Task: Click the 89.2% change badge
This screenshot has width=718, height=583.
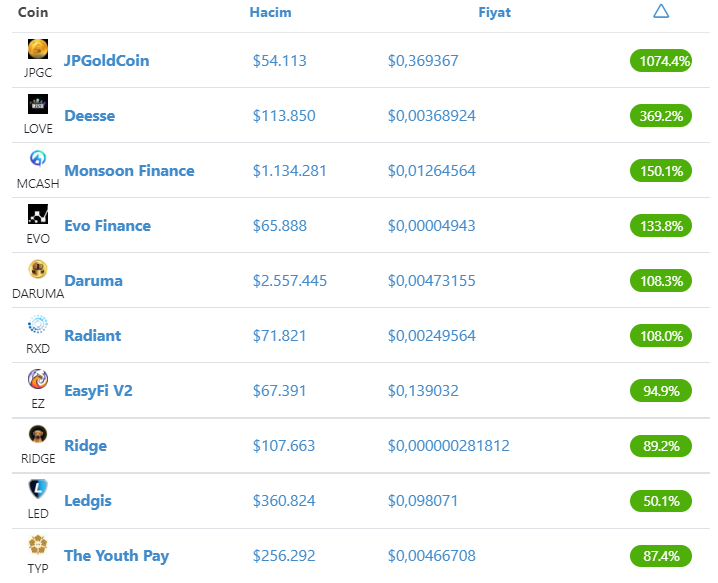Action: pos(661,446)
